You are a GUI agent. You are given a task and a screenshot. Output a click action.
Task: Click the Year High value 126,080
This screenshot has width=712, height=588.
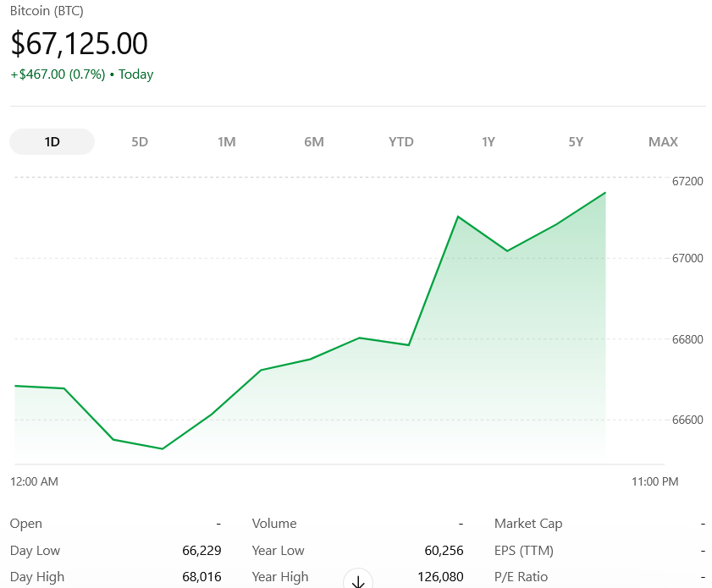click(x=440, y=577)
